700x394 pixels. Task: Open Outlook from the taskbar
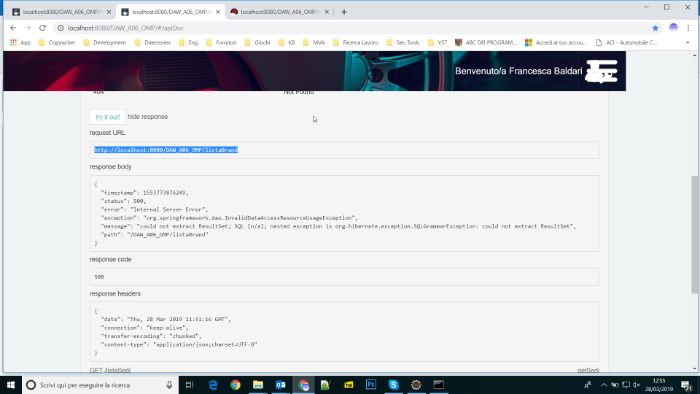(280, 385)
